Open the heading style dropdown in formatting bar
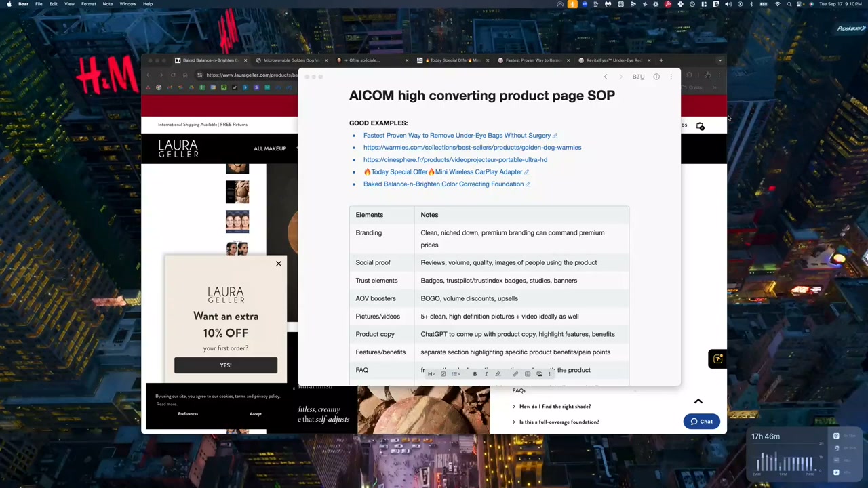Image resolution: width=868 pixels, height=488 pixels. coord(431,374)
